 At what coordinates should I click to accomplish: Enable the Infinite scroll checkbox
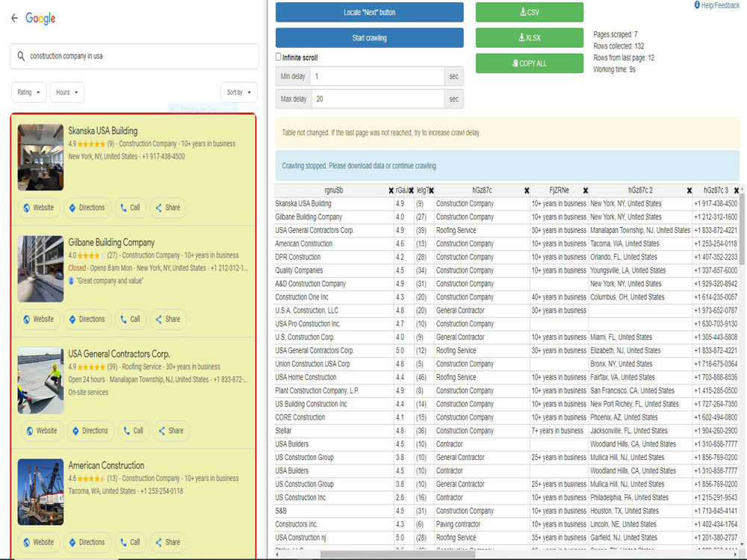point(279,57)
